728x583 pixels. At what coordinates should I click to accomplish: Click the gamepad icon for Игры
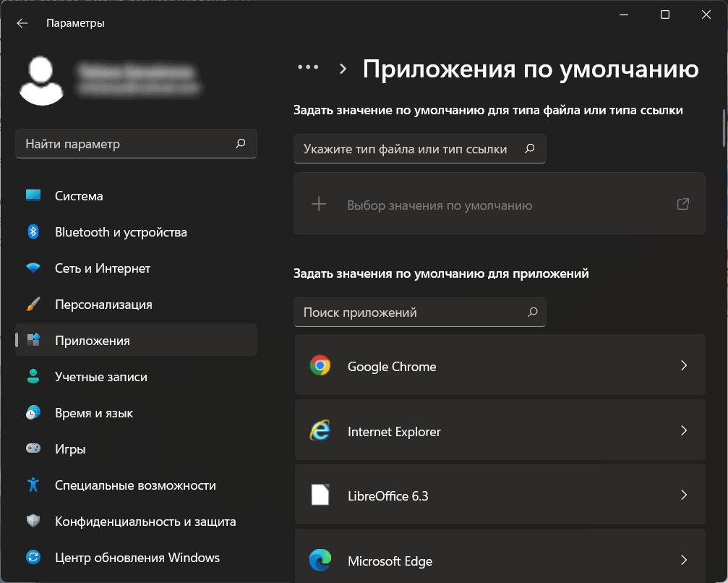pos(33,448)
